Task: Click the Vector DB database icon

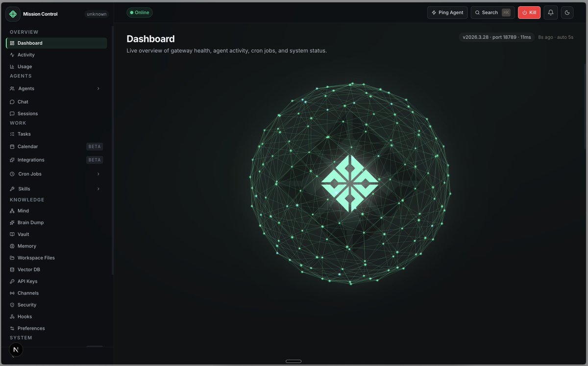Action: [12, 269]
